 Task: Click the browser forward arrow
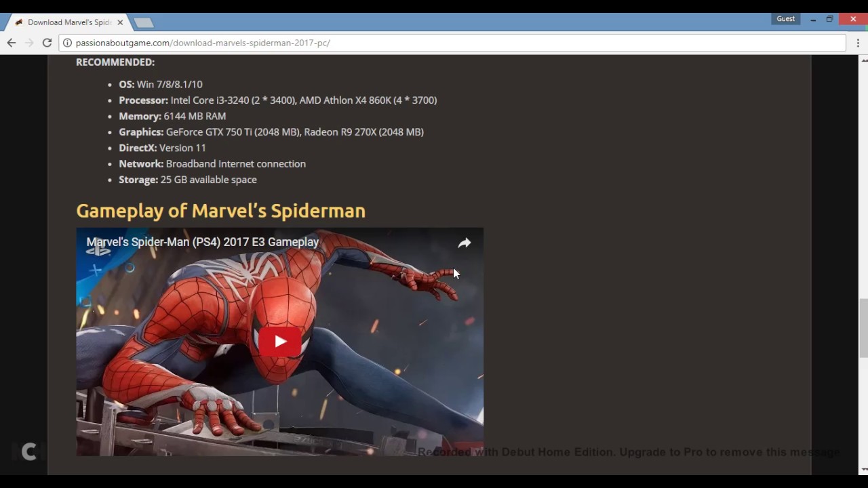click(29, 43)
